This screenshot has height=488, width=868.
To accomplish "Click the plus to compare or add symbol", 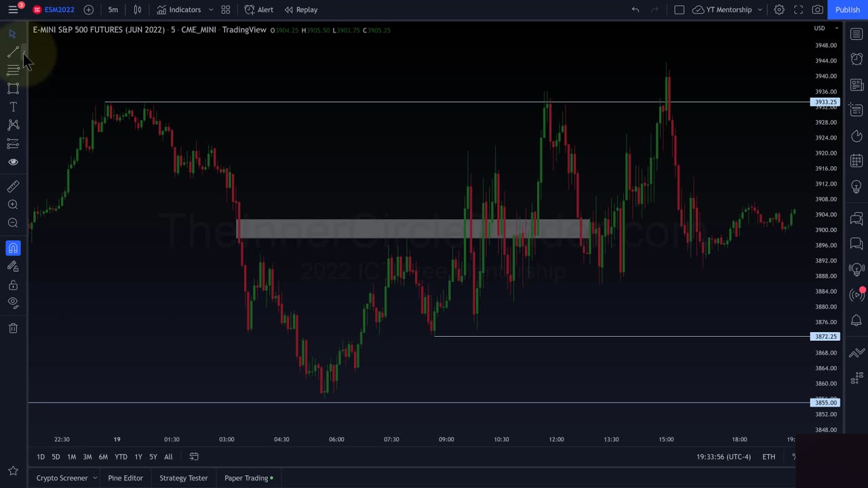I will (89, 9).
